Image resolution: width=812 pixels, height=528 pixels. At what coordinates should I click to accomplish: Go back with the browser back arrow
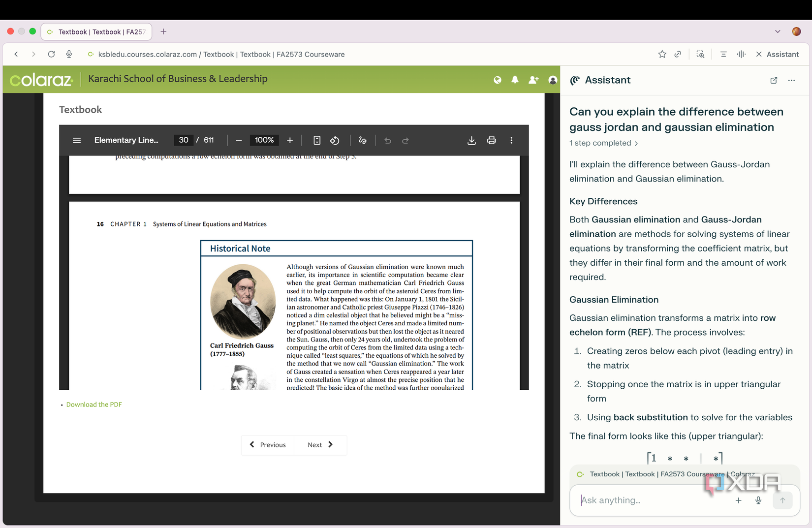(x=16, y=54)
